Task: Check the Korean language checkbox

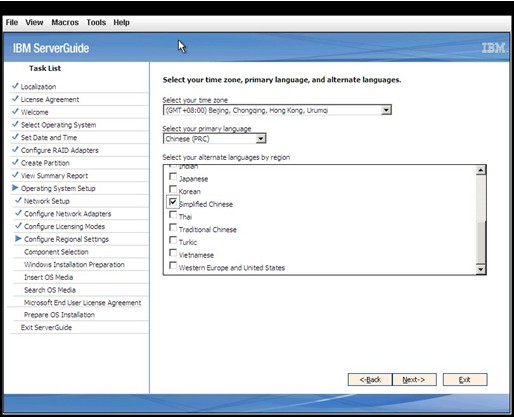Action: [x=173, y=190]
